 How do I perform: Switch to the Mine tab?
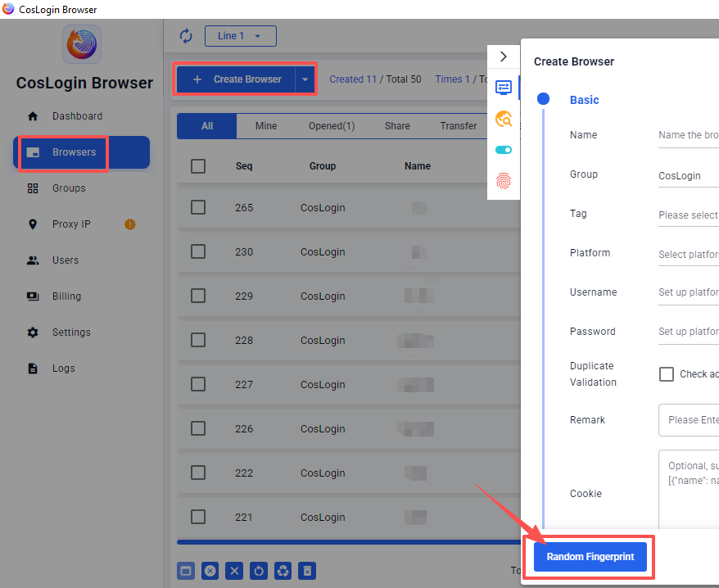click(x=266, y=125)
